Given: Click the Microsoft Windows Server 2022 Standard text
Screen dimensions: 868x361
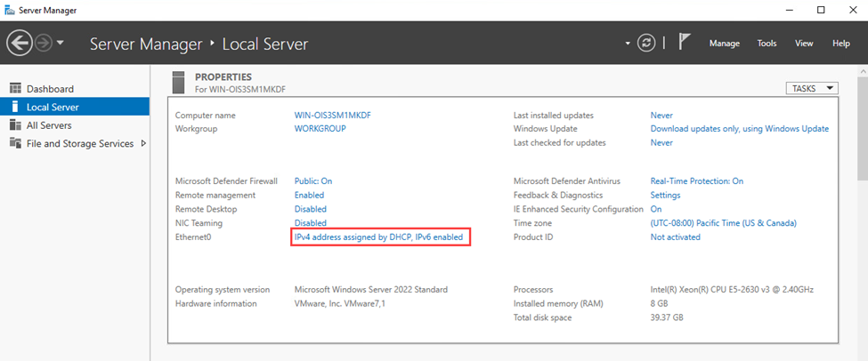Looking at the screenshot, I should (x=371, y=289).
